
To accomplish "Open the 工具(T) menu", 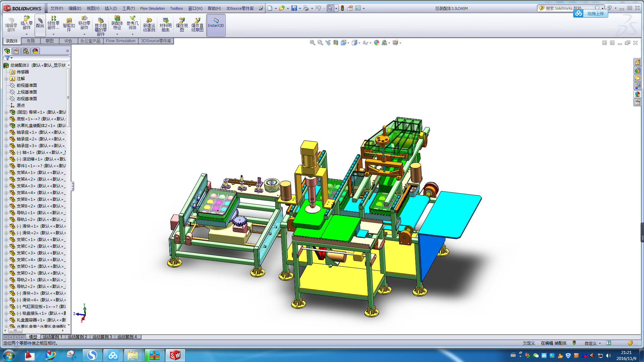I will 128,8.
